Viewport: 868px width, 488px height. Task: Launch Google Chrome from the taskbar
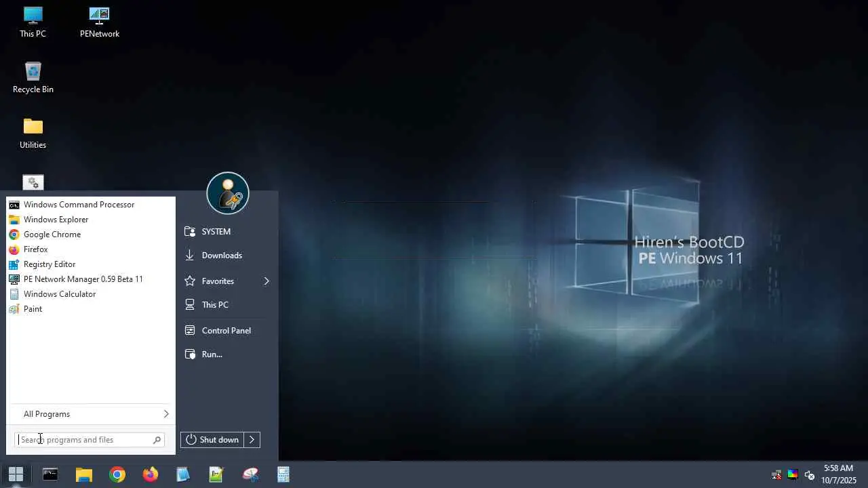tap(117, 474)
